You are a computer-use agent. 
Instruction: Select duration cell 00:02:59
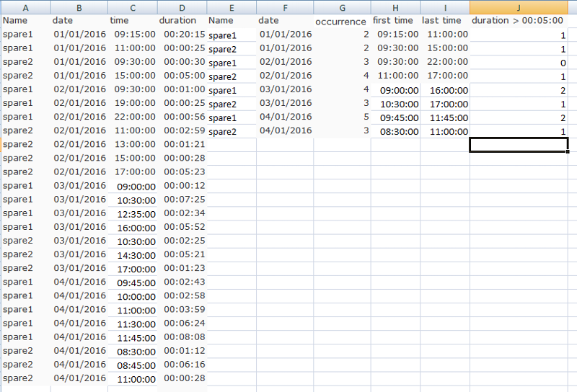[182, 131]
